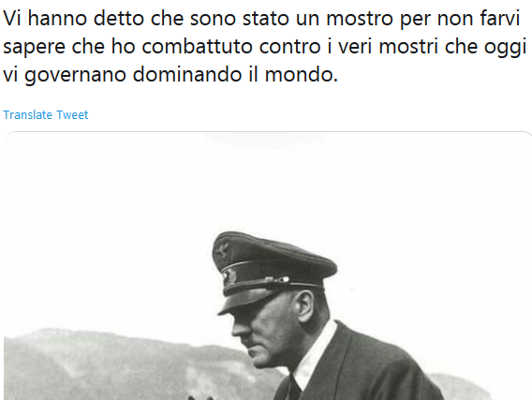This screenshot has height=400, width=532.
Task: Click the word 'governano' in the third line
Action: click(75, 75)
